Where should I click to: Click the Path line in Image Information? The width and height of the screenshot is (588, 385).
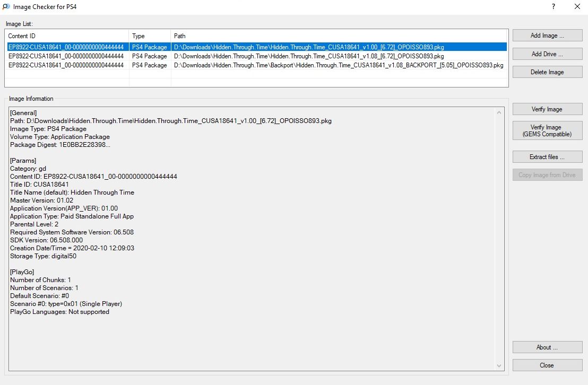click(x=171, y=121)
